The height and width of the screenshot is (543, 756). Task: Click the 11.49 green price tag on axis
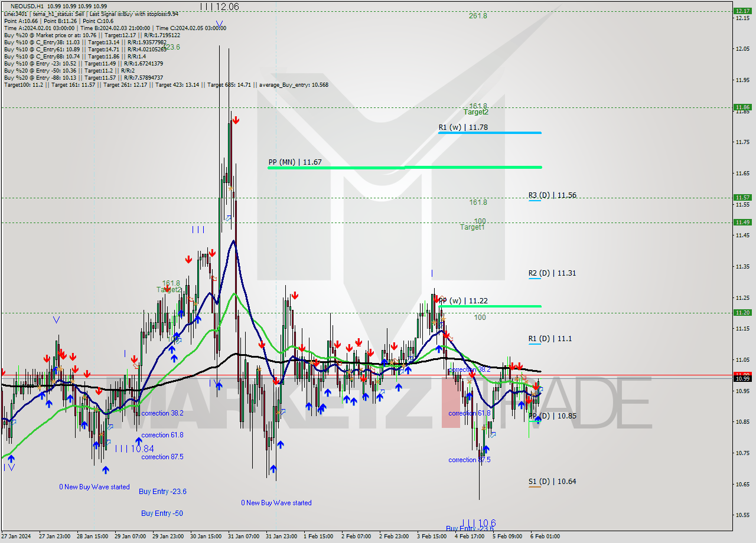[742, 222]
